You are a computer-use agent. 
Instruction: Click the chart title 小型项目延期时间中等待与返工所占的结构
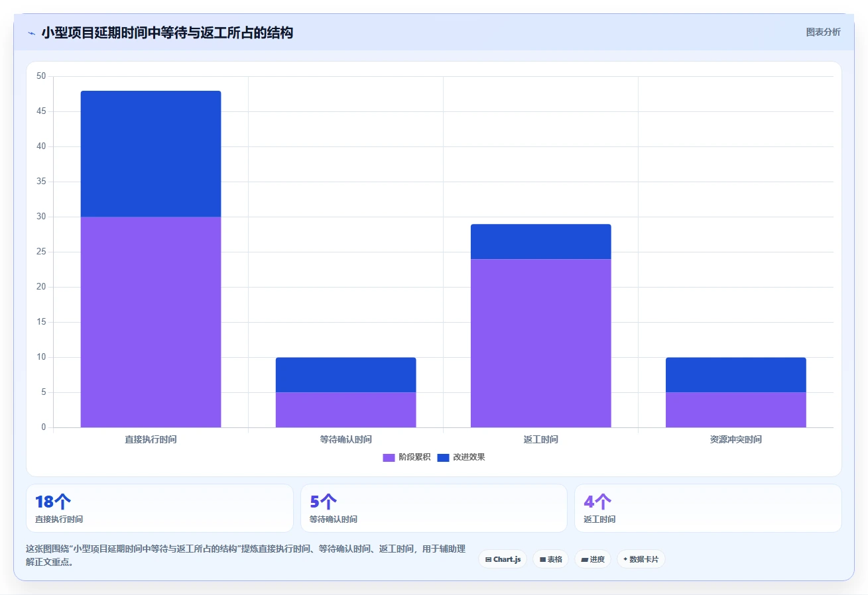pos(167,32)
